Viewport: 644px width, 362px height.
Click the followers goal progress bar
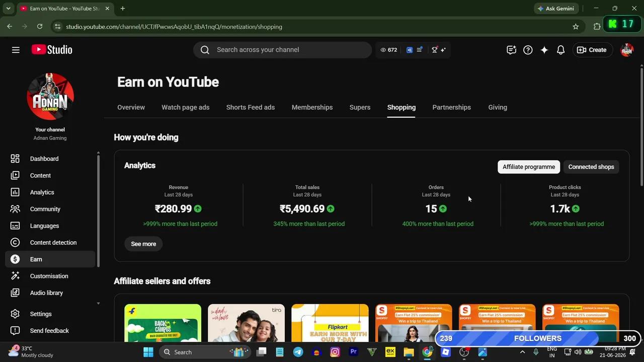click(537, 338)
